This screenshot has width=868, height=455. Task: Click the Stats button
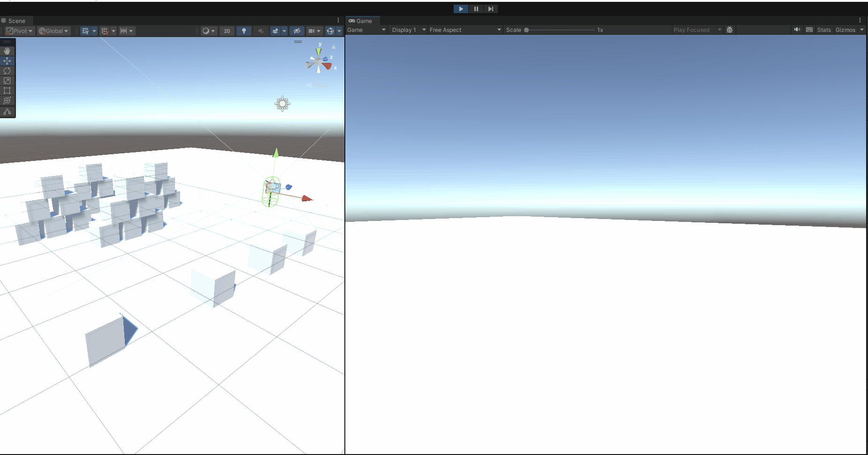(824, 30)
